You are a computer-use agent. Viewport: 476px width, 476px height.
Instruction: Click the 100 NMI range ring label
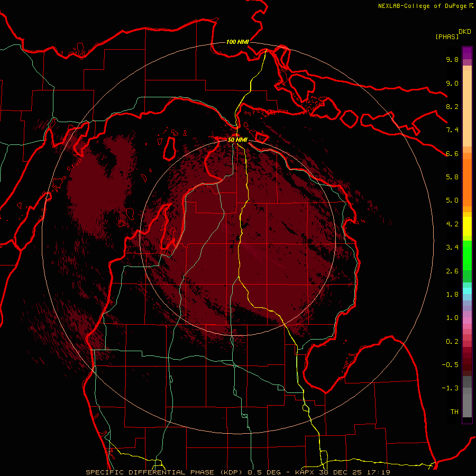(237, 42)
